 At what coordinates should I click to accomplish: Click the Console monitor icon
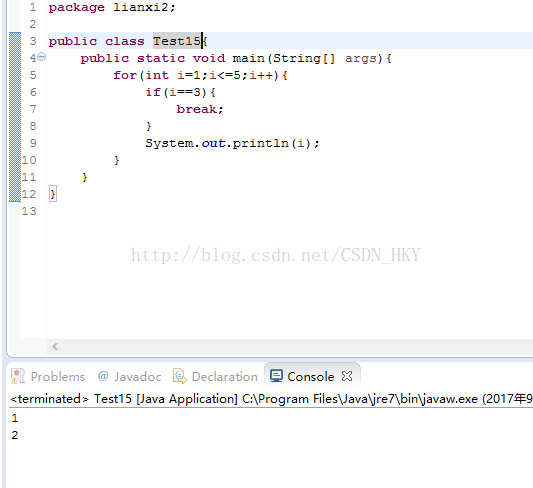[276, 376]
